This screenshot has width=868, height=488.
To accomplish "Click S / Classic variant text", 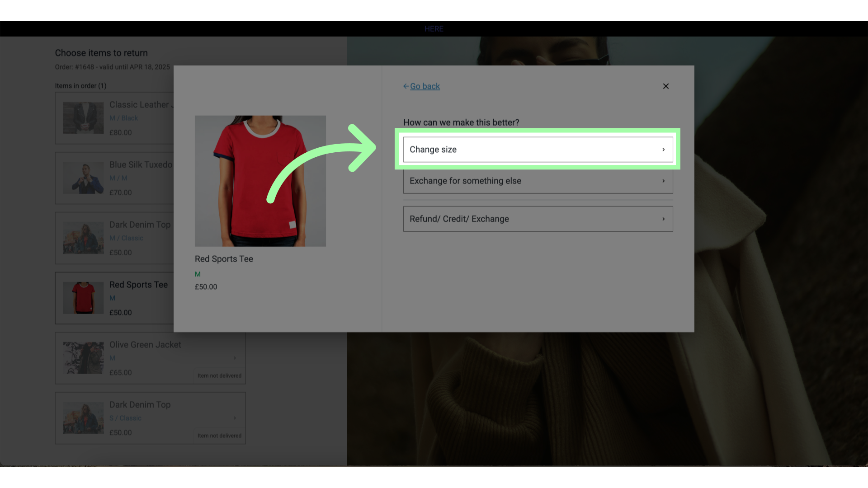I will (x=125, y=418).
